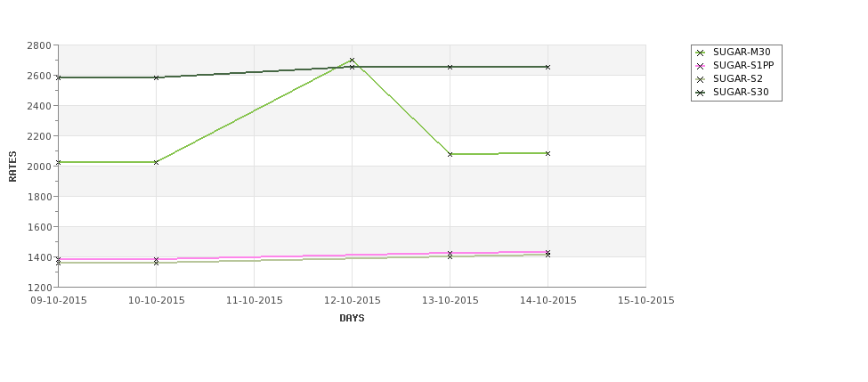
Task: Select the SUGAR-S30 data point on 13-10-2015
Action: pyautogui.click(x=450, y=67)
